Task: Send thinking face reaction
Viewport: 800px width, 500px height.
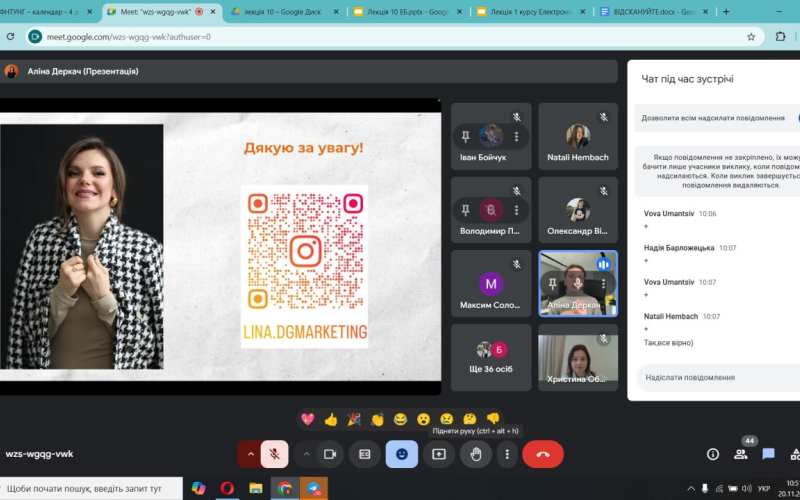Action: click(470, 419)
